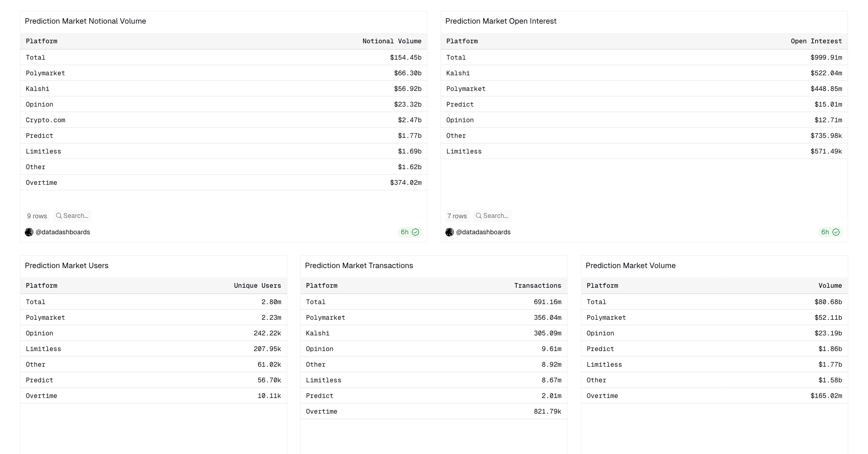Open the Prediction Market Transactions panel title
The image size is (868, 454).
click(359, 266)
